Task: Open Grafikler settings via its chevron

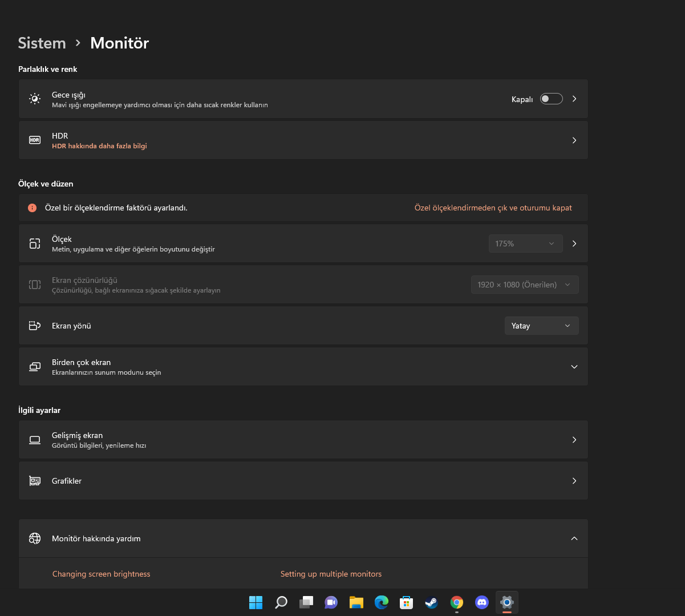Action: [574, 481]
